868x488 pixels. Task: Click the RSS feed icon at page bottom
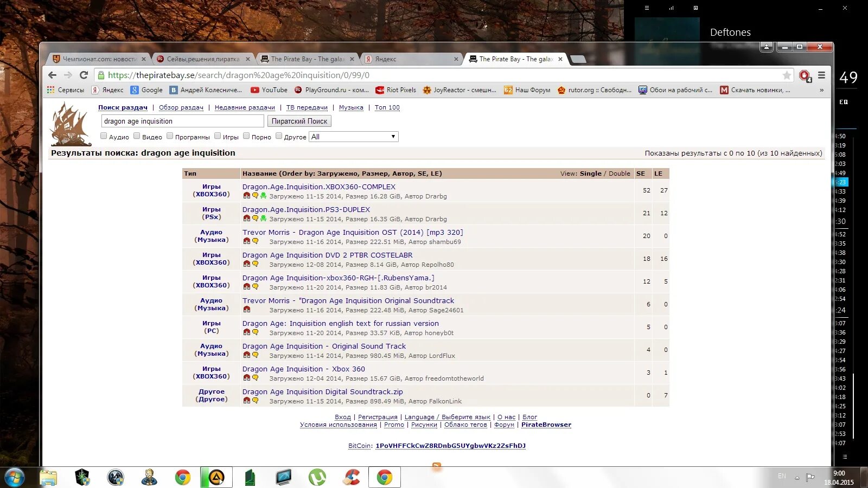[x=437, y=466]
